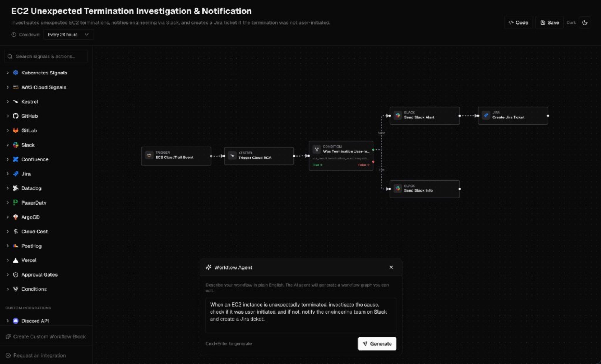Click the PagerDuty icon
The width and height of the screenshot is (601, 364).
[x=16, y=203]
